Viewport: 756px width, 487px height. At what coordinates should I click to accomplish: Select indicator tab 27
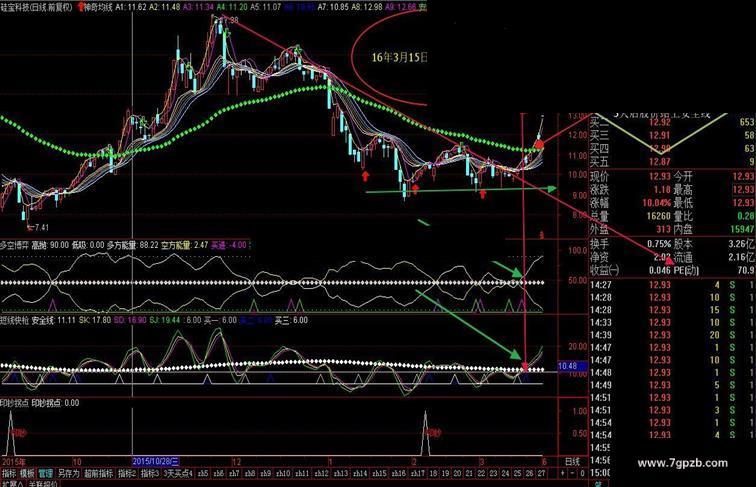541,473
